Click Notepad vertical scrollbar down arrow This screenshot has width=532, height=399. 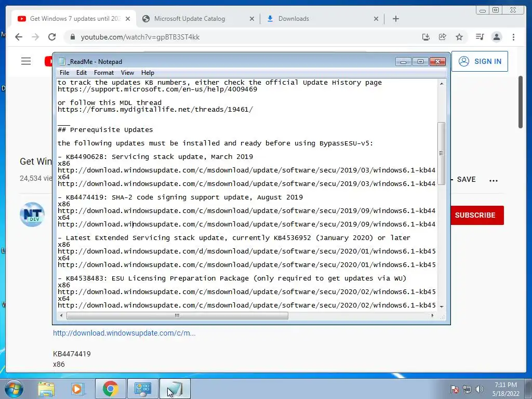(x=442, y=307)
